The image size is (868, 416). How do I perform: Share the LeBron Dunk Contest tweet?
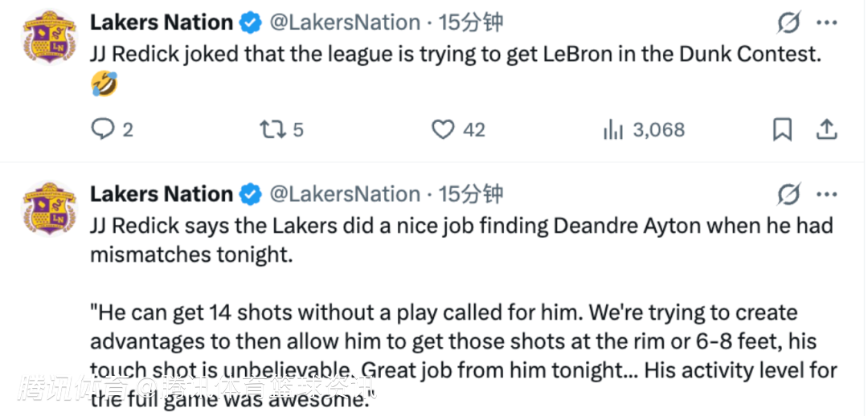827,129
